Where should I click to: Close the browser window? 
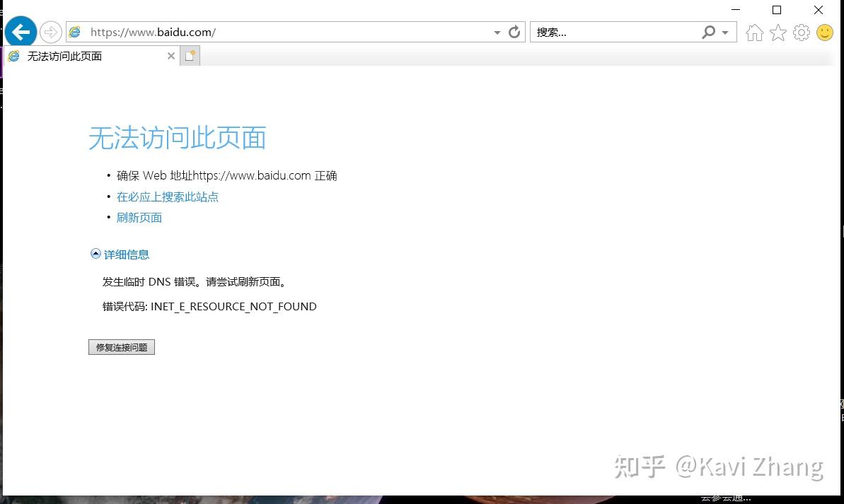coord(818,10)
